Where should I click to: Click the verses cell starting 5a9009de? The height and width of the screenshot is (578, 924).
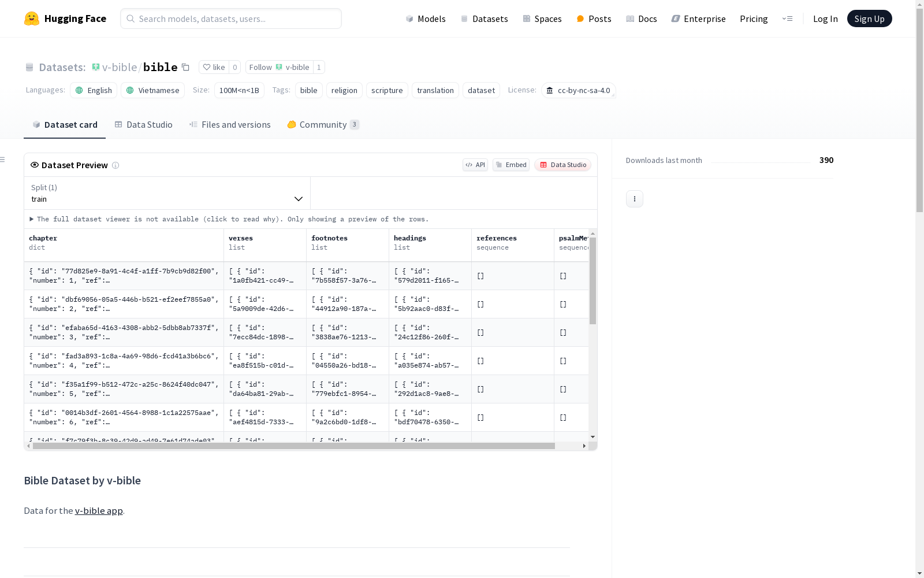pos(265,304)
